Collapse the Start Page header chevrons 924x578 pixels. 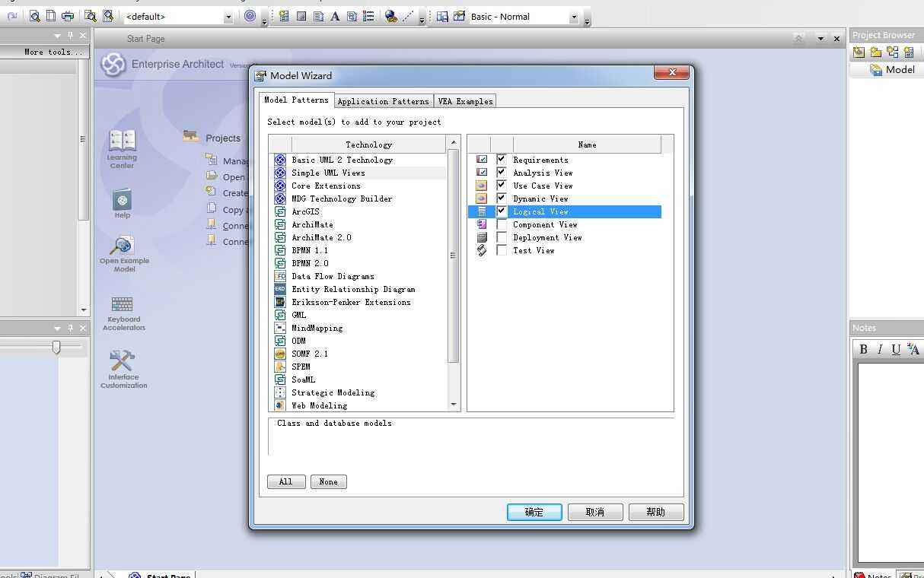coord(798,38)
